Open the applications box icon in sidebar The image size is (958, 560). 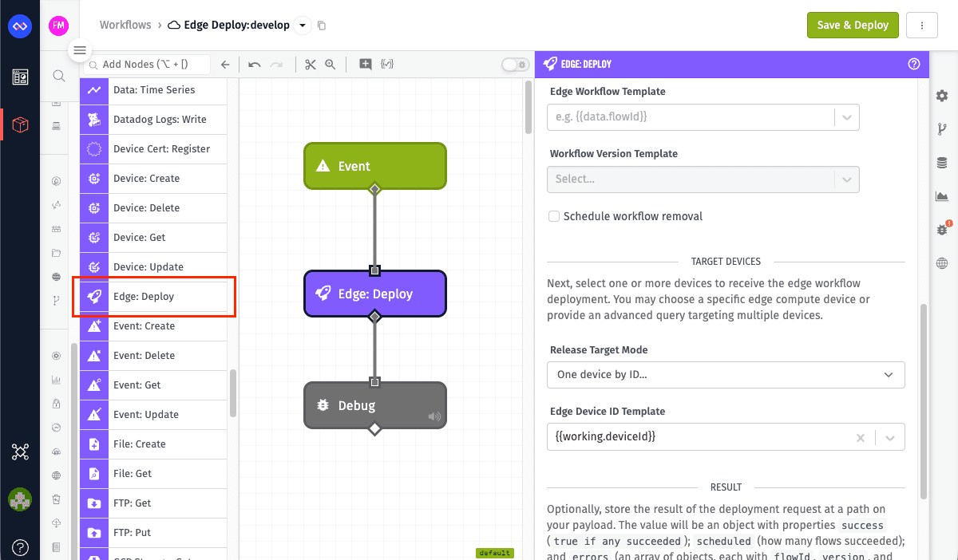(21, 124)
